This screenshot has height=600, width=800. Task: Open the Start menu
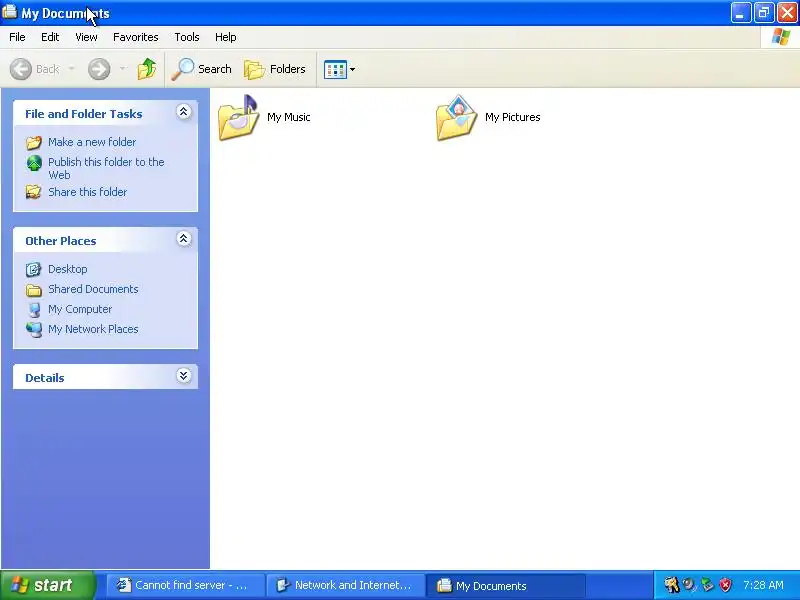[x=48, y=585]
